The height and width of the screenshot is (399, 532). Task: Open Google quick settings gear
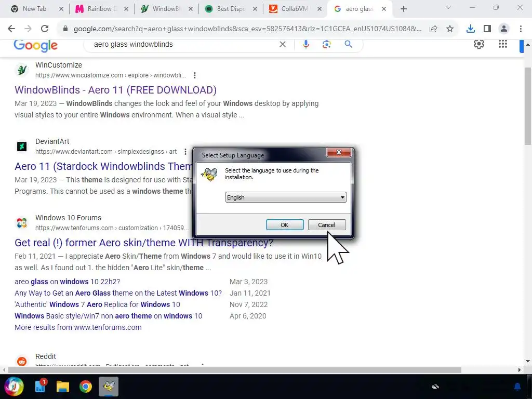(478, 44)
